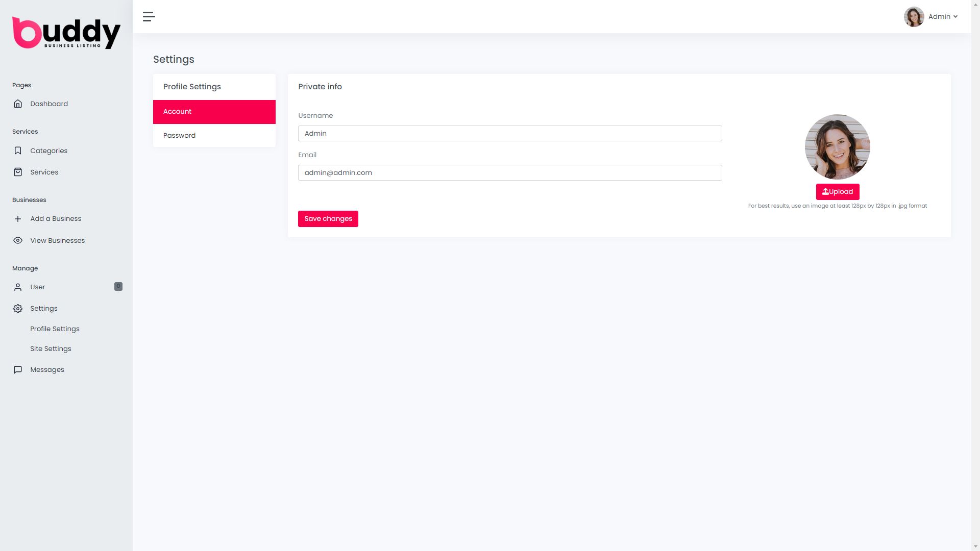Click the Email input field

pyautogui.click(x=509, y=173)
